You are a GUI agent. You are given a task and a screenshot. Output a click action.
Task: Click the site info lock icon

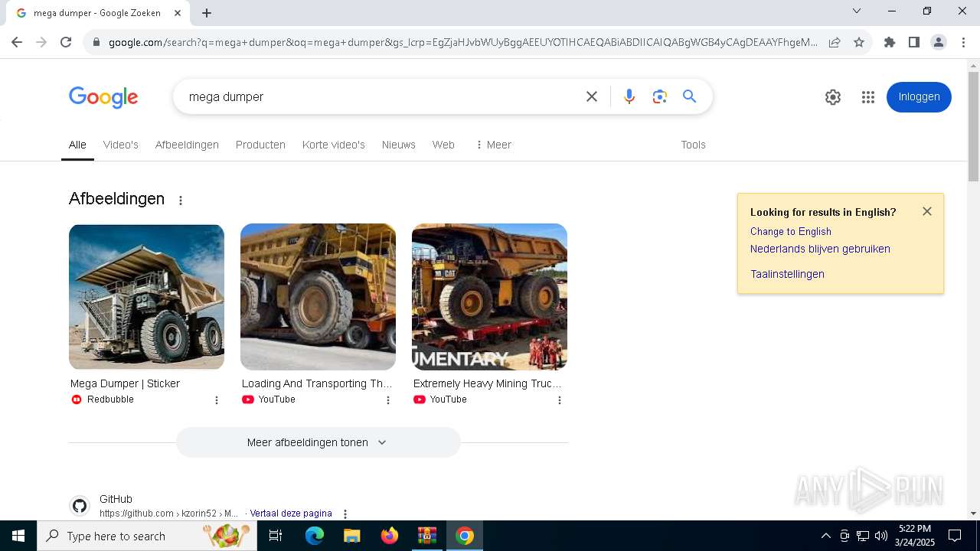96,42
